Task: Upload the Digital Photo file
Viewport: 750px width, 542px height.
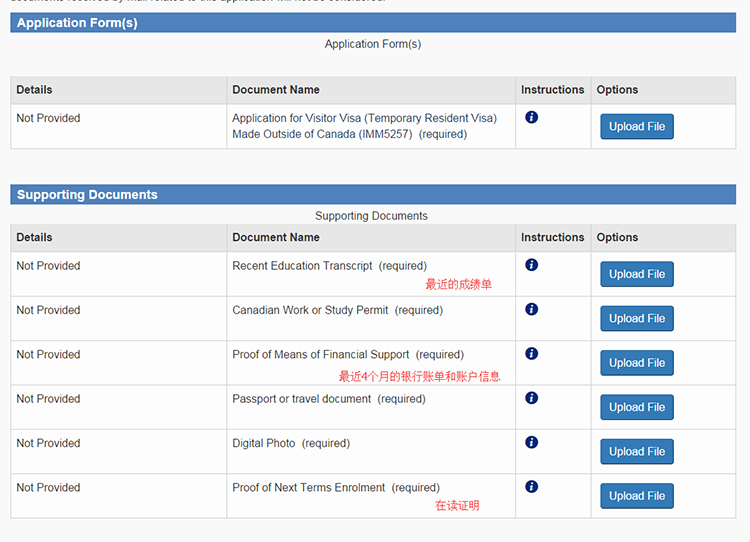Action: (637, 451)
